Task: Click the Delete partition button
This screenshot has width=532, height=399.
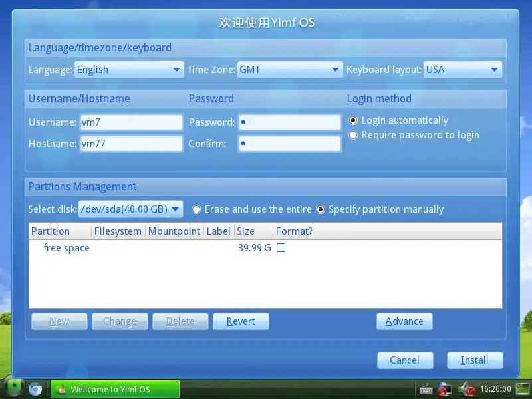Action: [x=180, y=321]
